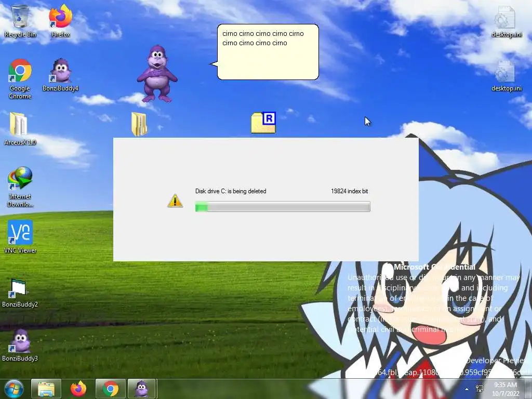
Task: Launch Firefox from the desktop shortcut
Action: point(60,21)
